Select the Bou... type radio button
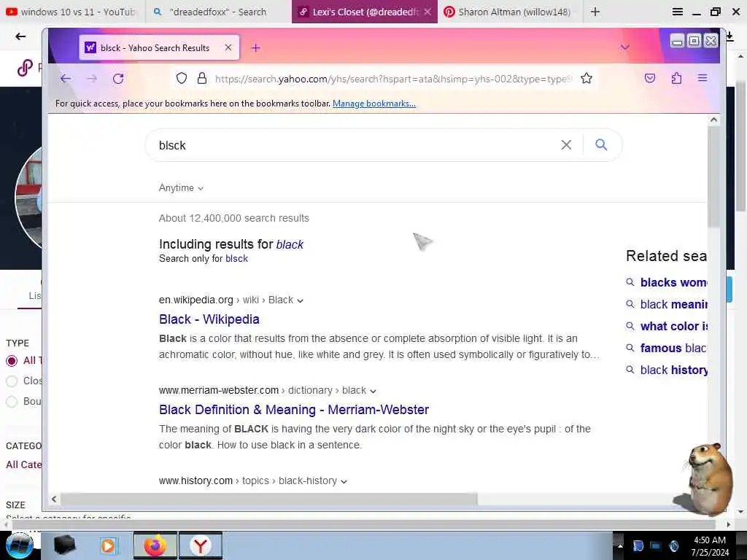The width and height of the screenshot is (747, 560). [x=12, y=402]
